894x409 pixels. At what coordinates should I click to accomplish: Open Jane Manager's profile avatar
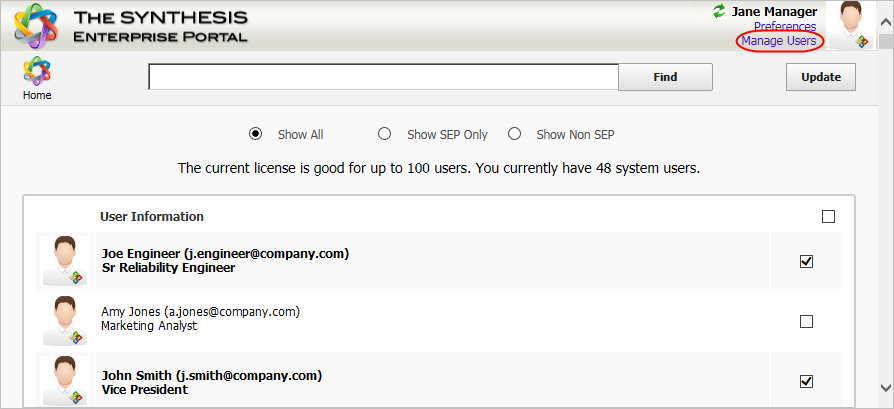(x=852, y=26)
